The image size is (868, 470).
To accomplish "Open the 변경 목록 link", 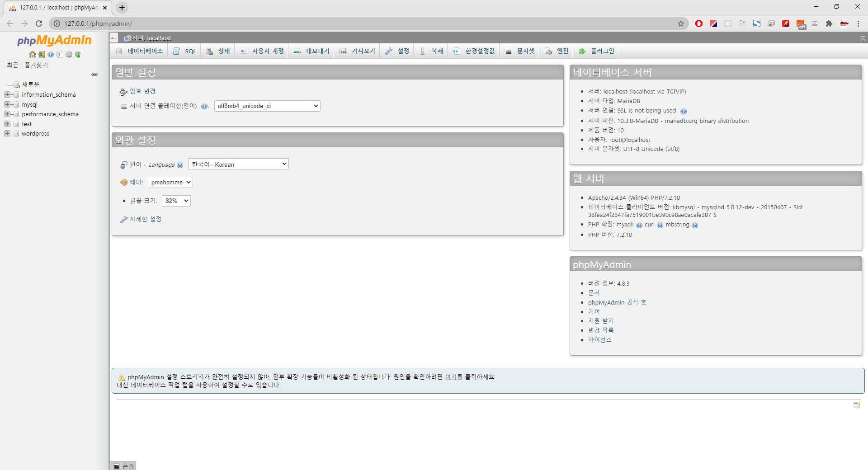I will (x=601, y=330).
